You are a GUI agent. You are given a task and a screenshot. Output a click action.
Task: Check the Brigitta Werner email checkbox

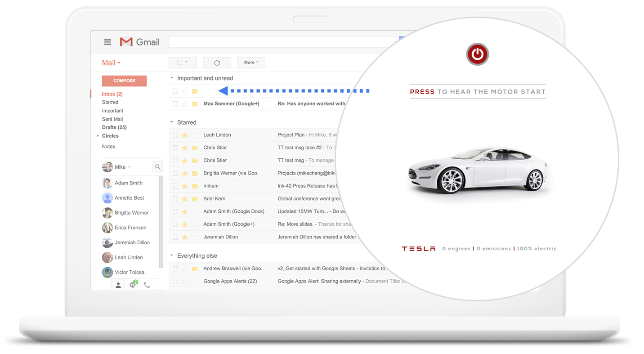175,173
